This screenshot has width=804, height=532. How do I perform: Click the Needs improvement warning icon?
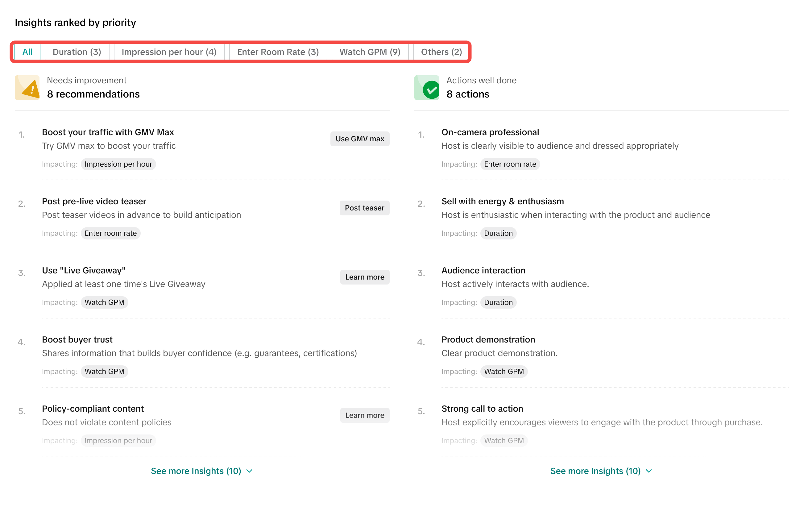pyautogui.click(x=27, y=88)
